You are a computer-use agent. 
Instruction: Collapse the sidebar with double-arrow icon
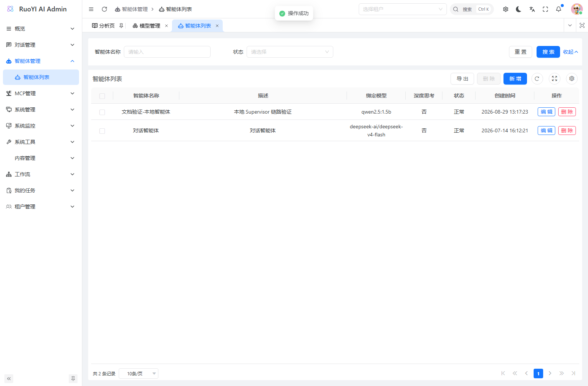click(9, 379)
